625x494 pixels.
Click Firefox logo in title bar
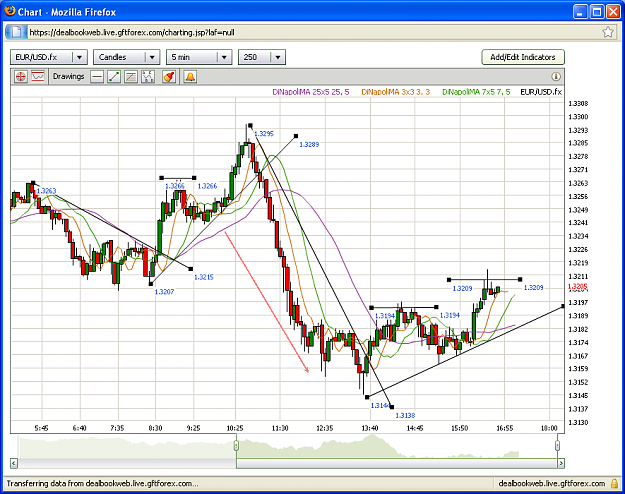coord(10,11)
